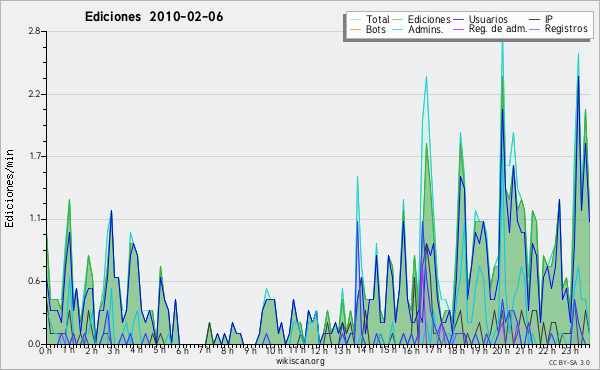600x370 pixels.
Task: Click the Ediciones legend color line
Action: point(398,20)
